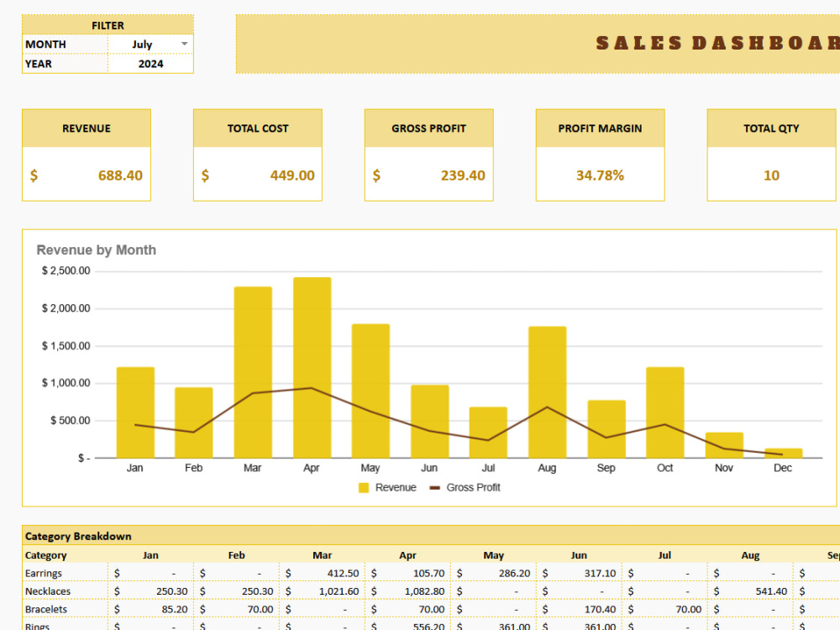Screen dimensions: 840x630
Task: Click the gross profit value 239.40
Action: [463, 176]
